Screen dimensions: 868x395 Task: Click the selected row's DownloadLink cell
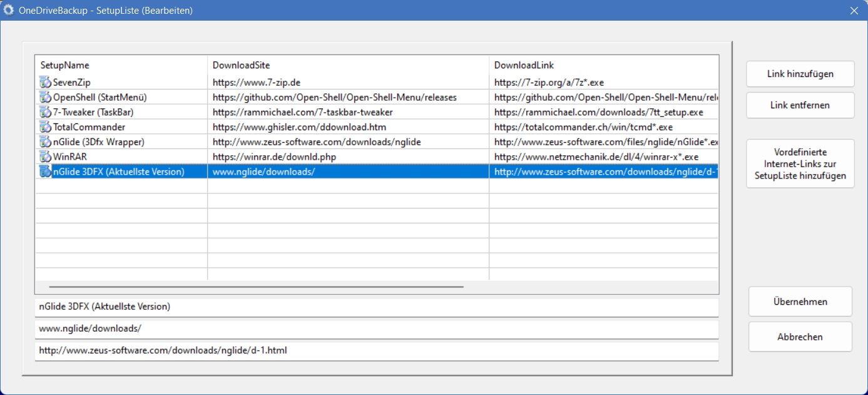click(604, 172)
